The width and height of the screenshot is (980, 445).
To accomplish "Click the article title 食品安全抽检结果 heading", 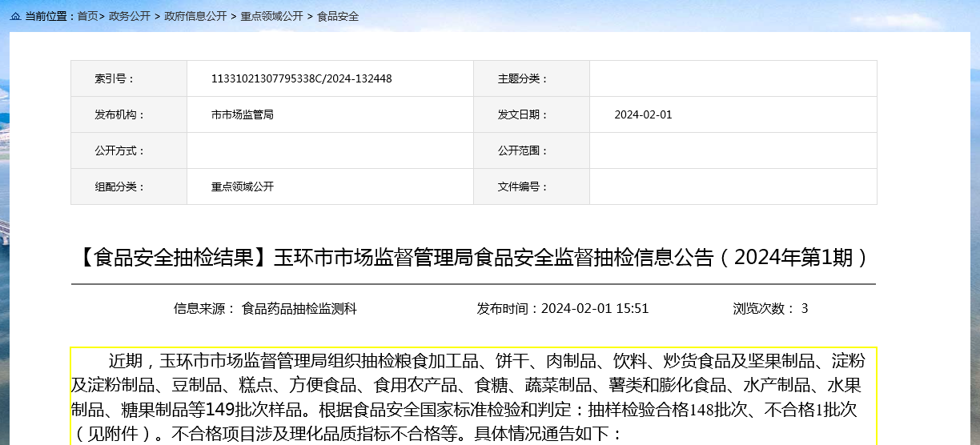I will click(x=473, y=258).
